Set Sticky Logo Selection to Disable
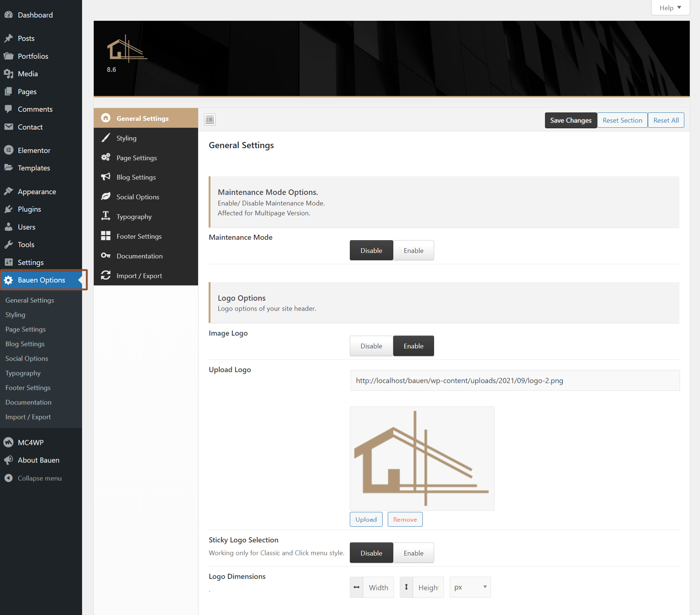 tap(371, 553)
